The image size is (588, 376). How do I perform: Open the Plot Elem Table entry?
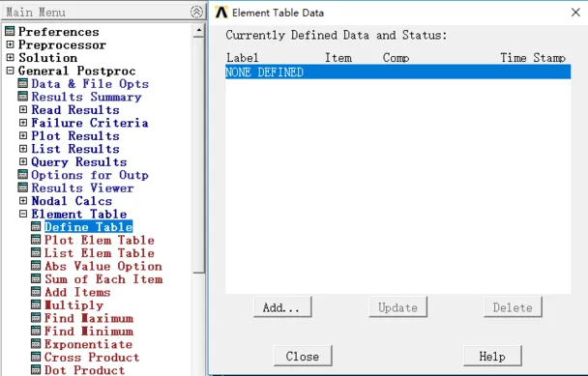coord(100,240)
